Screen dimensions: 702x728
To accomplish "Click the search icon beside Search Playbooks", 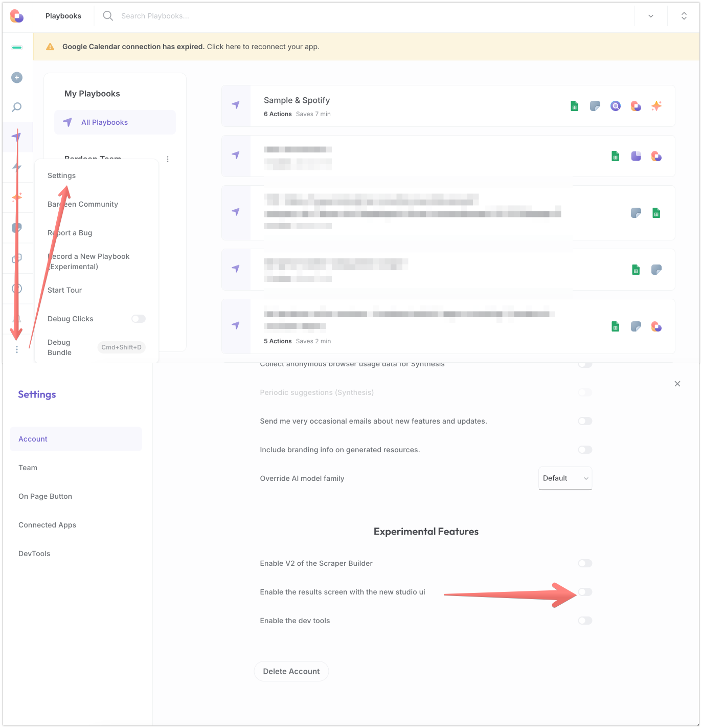I will pos(108,16).
